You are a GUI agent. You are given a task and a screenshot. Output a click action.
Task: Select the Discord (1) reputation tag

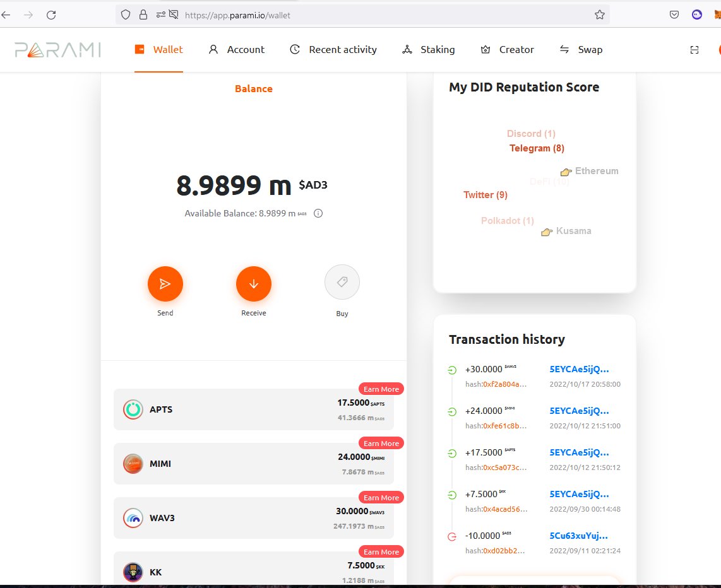pos(531,134)
